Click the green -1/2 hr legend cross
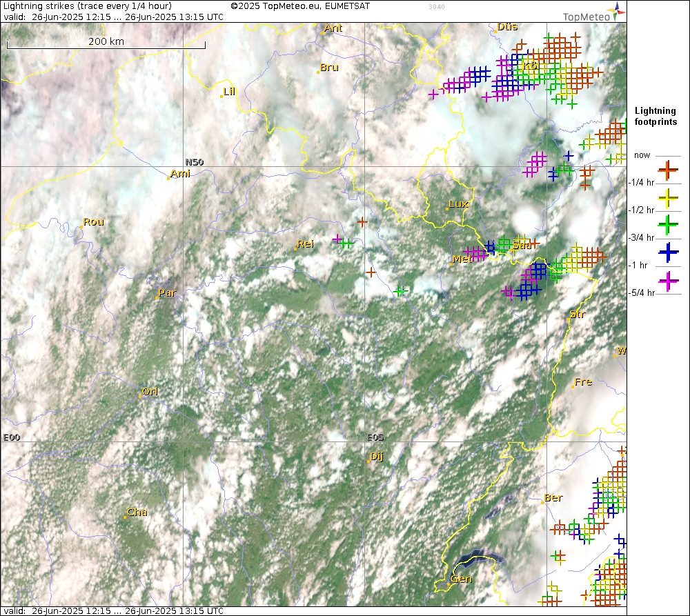Viewport: 690px width, 616px height. tap(667, 226)
